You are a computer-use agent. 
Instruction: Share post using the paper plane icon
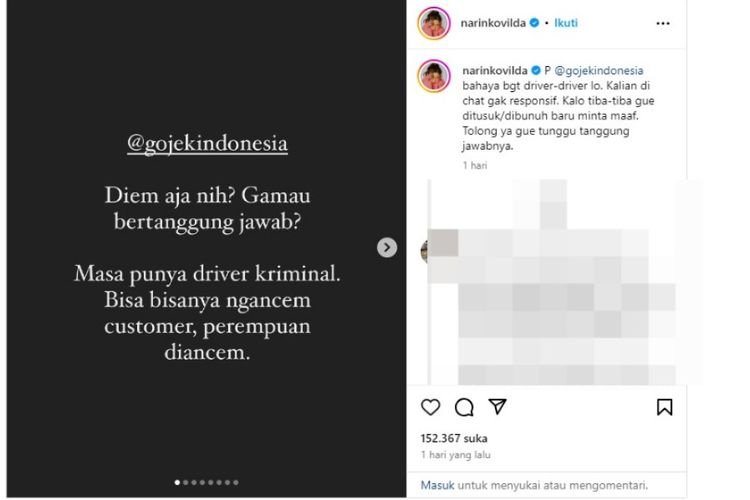pyautogui.click(x=497, y=406)
